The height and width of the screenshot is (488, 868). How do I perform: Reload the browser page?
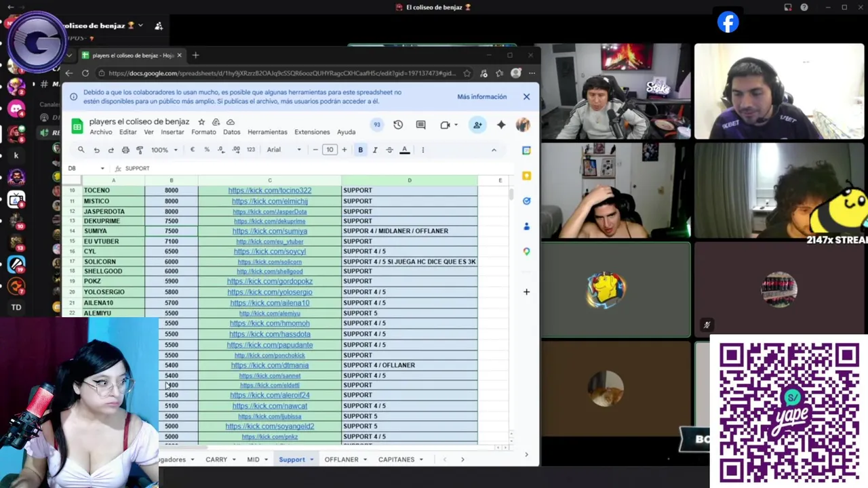pyautogui.click(x=85, y=73)
